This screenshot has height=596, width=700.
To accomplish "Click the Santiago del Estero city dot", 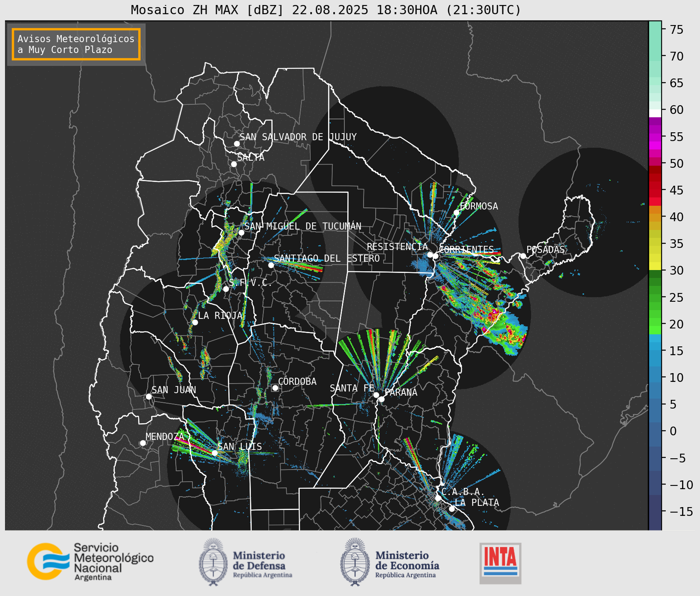I will tap(271, 265).
